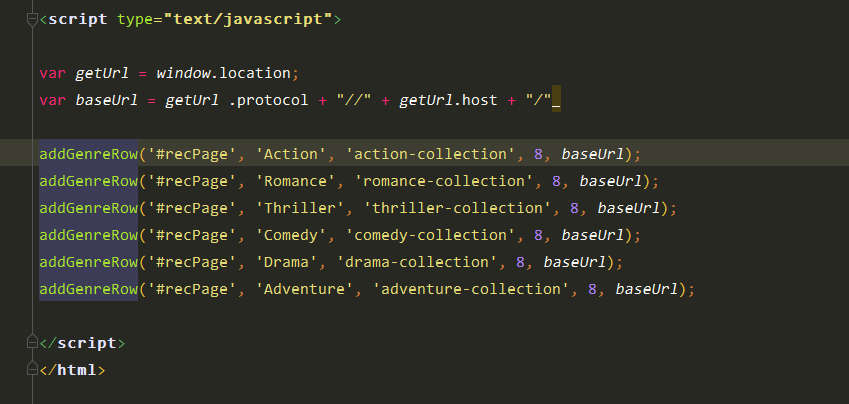Screen dimensions: 849x404
Task: Click window.location in getUrl assignment
Action: 224,73
